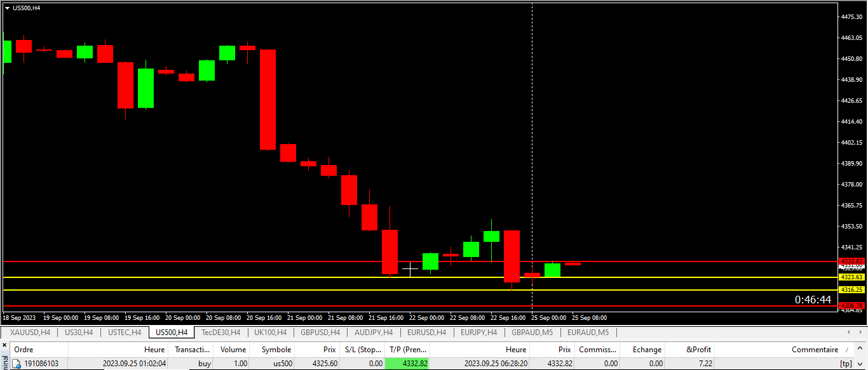Open the GBPUSD,H4 chart tab
Screen dimensions: 868x370
pos(320,332)
